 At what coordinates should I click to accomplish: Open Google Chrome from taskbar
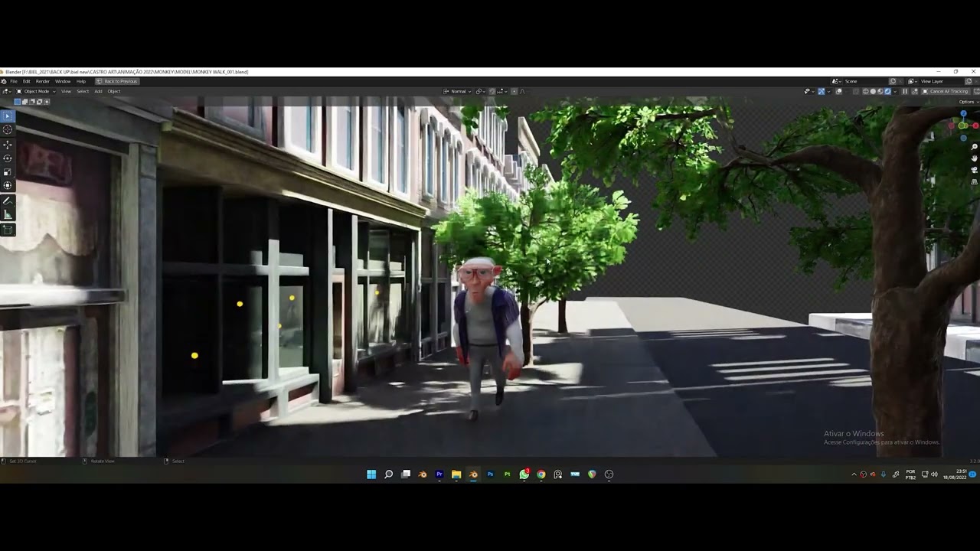click(541, 474)
